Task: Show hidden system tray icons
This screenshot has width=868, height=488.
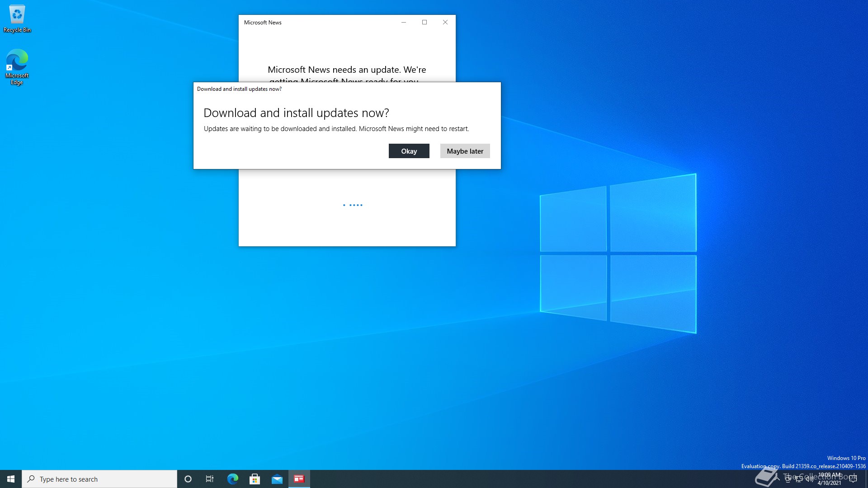Action: click(777, 479)
